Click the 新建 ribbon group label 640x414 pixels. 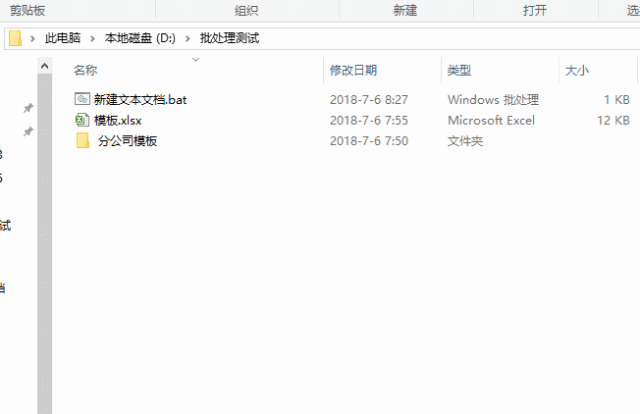(x=405, y=10)
